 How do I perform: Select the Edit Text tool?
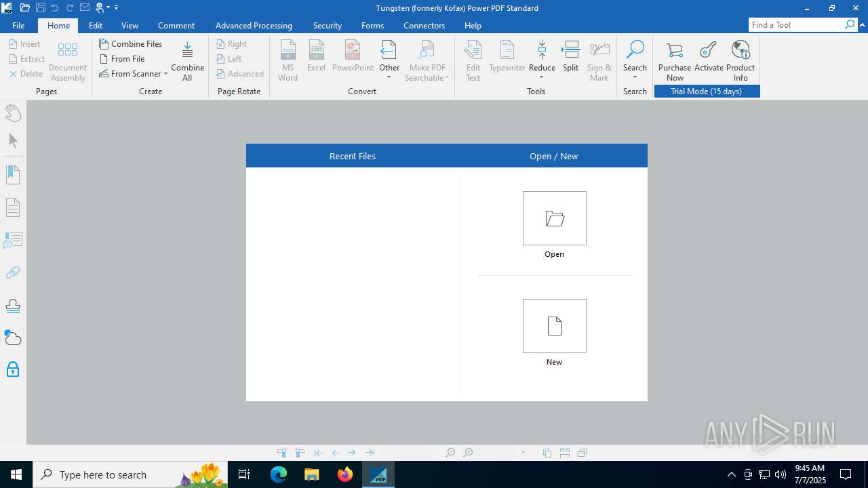point(473,61)
